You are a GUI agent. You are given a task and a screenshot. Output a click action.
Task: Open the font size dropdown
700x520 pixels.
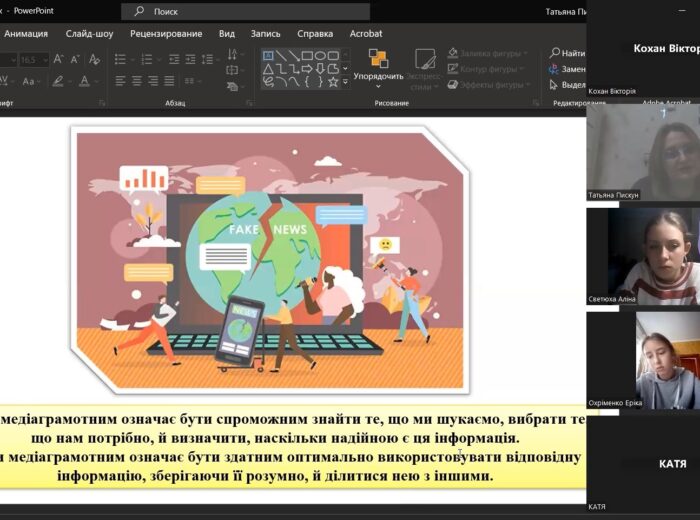pos(44,60)
